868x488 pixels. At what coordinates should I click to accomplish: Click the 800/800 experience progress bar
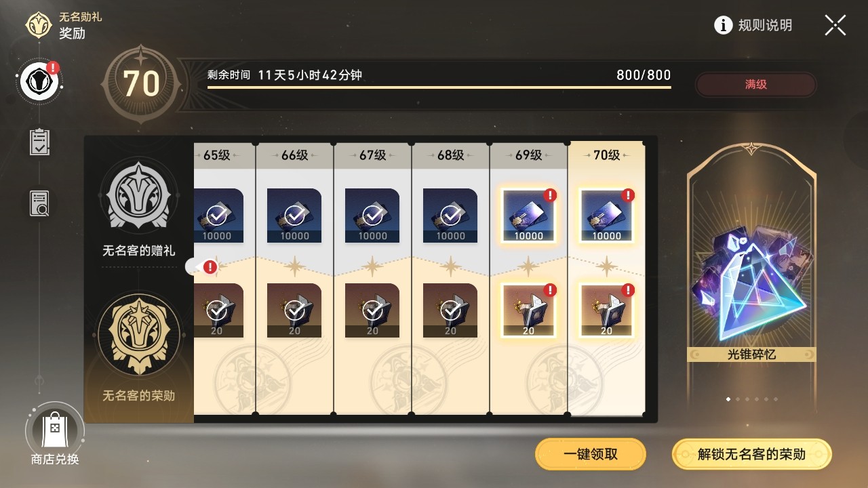439,87
